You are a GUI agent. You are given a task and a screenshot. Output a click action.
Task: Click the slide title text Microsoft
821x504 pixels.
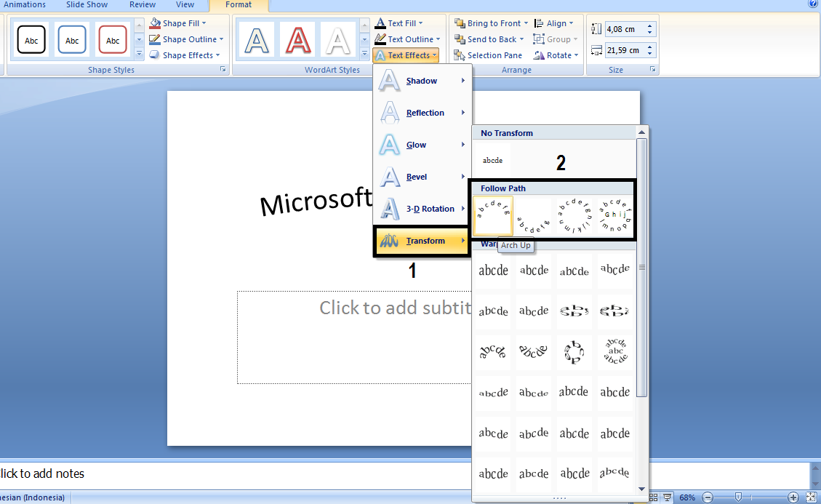tap(316, 201)
